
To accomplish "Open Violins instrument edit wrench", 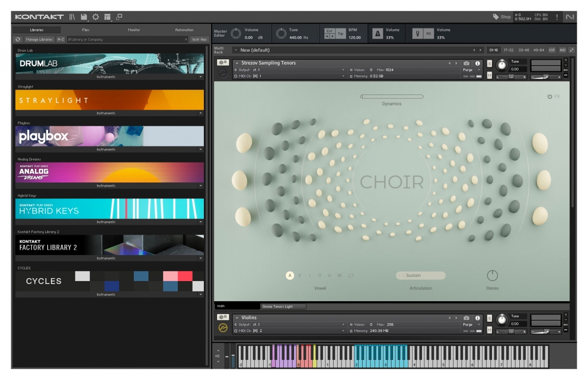I will click(x=223, y=317).
